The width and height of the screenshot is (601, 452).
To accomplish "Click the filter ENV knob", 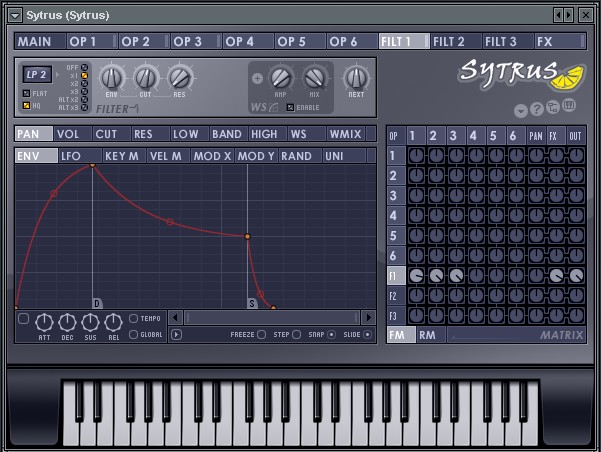I will [112, 78].
